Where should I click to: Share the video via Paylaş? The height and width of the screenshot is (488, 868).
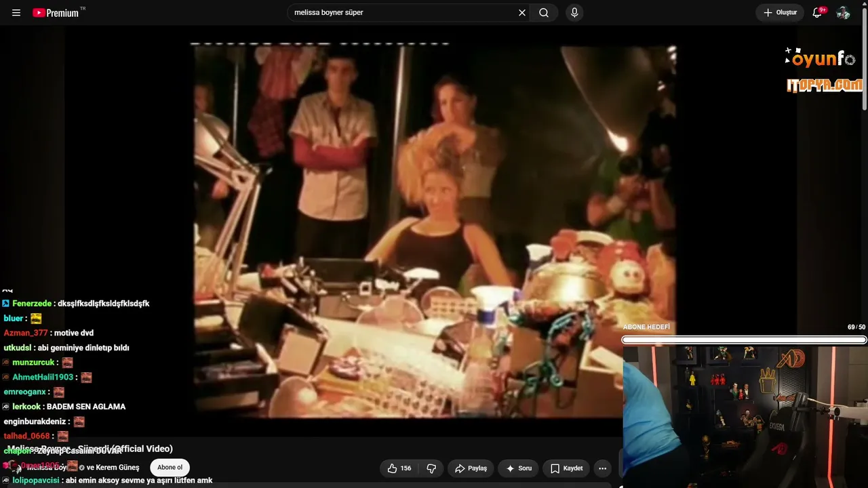click(471, 468)
